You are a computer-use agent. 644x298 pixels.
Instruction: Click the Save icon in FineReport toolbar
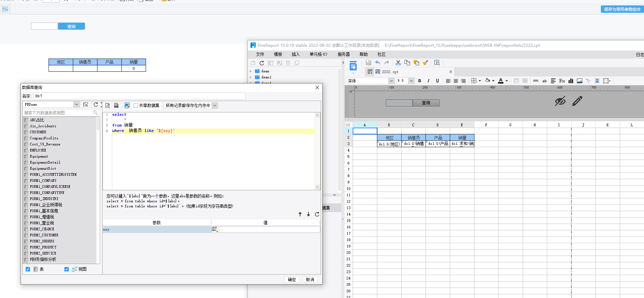pyautogui.click(x=368, y=63)
